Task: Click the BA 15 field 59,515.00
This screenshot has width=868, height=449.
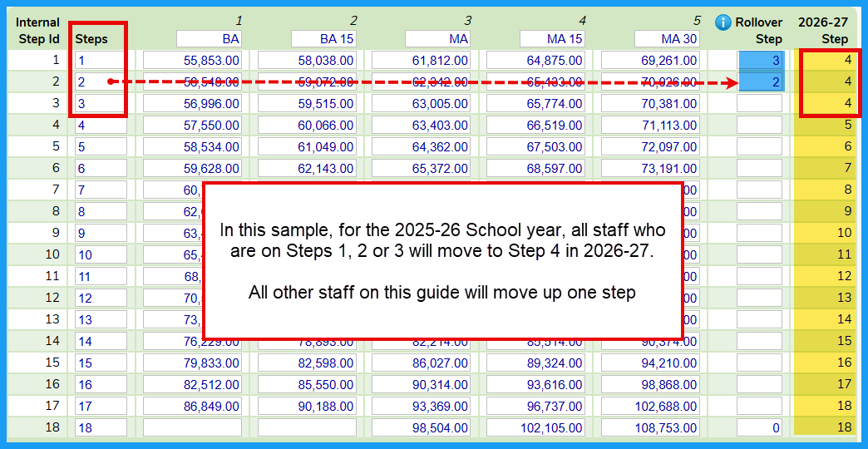Action: point(308,103)
